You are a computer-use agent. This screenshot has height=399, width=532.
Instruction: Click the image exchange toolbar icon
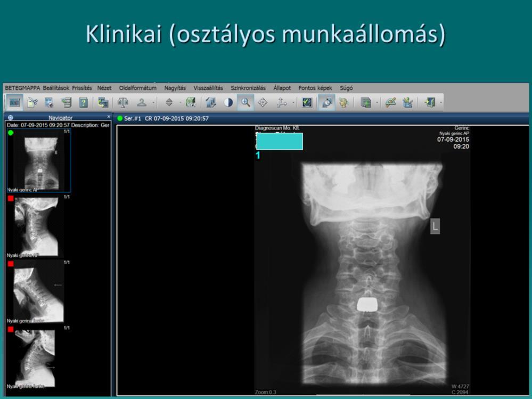click(x=103, y=102)
